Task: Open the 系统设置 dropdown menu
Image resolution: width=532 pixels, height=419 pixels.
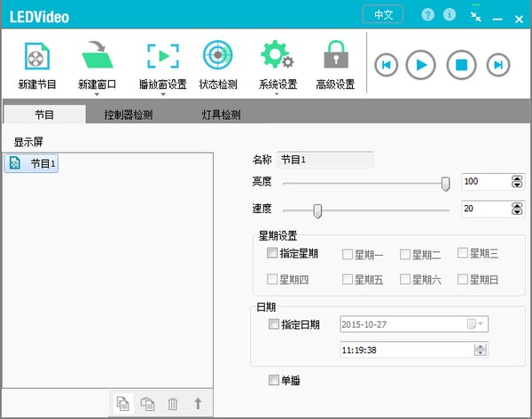Action: click(277, 93)
